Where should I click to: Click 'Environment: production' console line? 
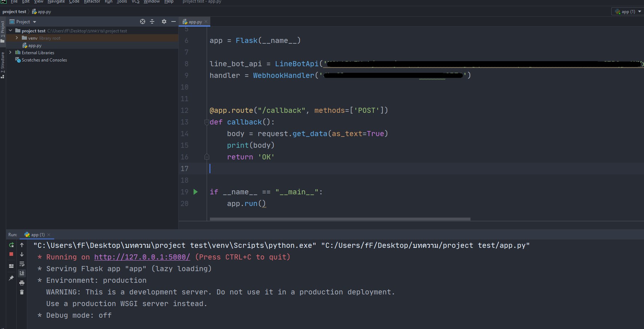tap(92, 280)
